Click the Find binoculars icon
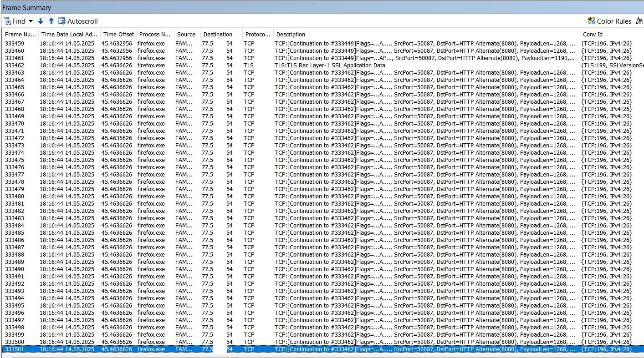644x358 pixels. click(7, 21)
